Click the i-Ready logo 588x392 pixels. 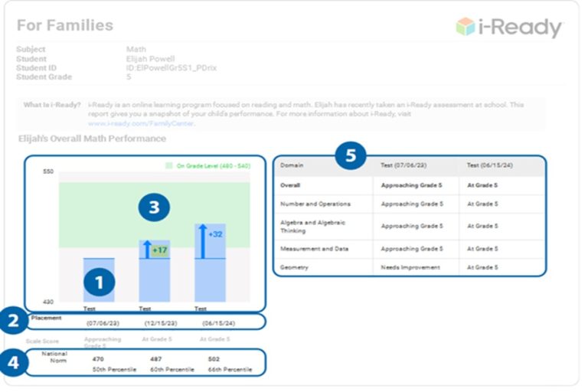pos(509,27)
